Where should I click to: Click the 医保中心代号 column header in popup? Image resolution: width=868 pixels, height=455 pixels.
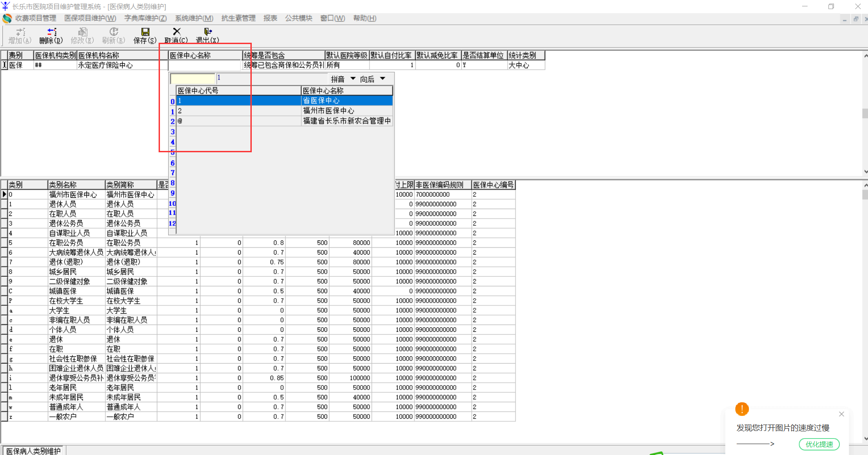pyautogui.click(x=239, y=90)
